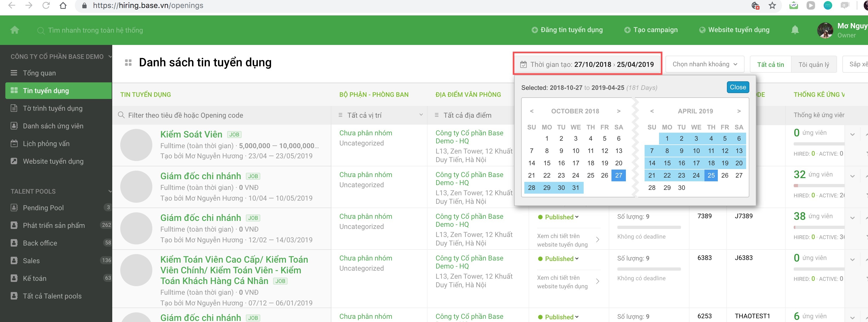868x322 pixels.
Task: Pick April 30 in the right calendar
Action: click(681, 188)
